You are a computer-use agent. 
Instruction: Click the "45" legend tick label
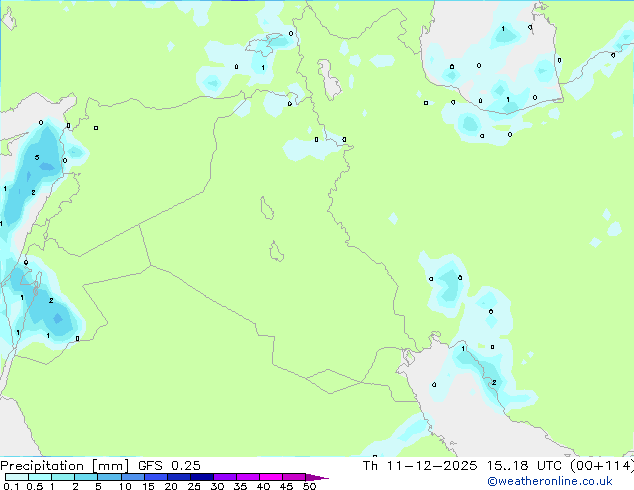(x=287, y=486)
